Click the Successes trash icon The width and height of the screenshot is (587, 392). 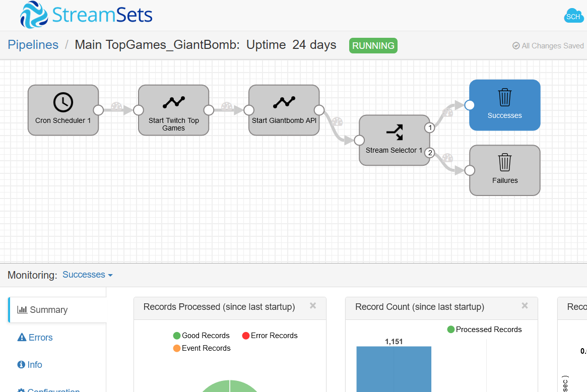pyautogui.click(x=505, y=97)
